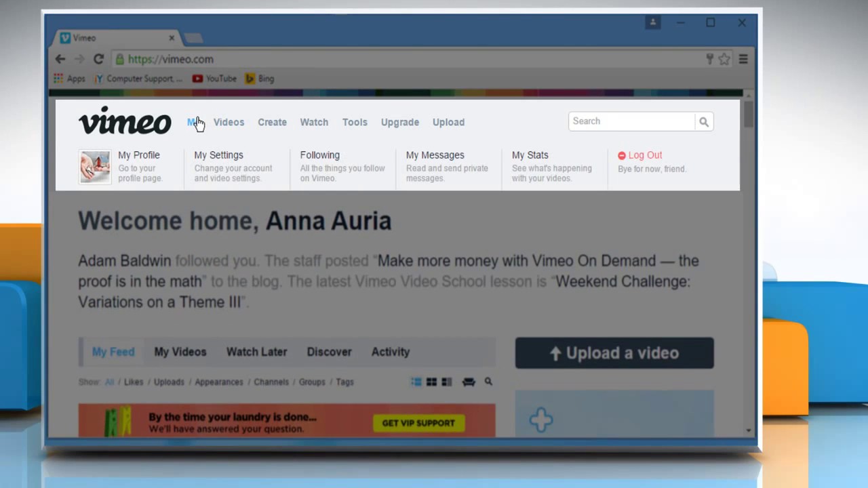Screen dimensions: 868x488
Task: Open the Weekend Challenge lesson link
Action: pos(384,291)
